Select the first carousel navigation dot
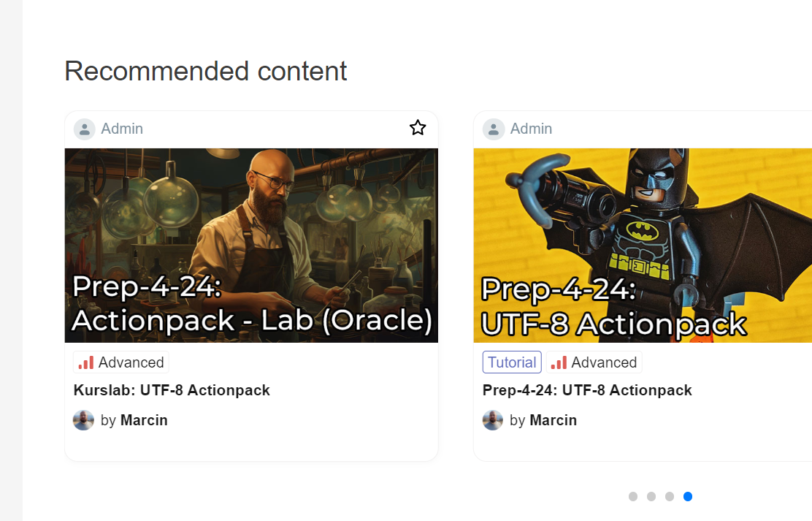This screenshot has height=521, width=812. click(x=632, y=496)
